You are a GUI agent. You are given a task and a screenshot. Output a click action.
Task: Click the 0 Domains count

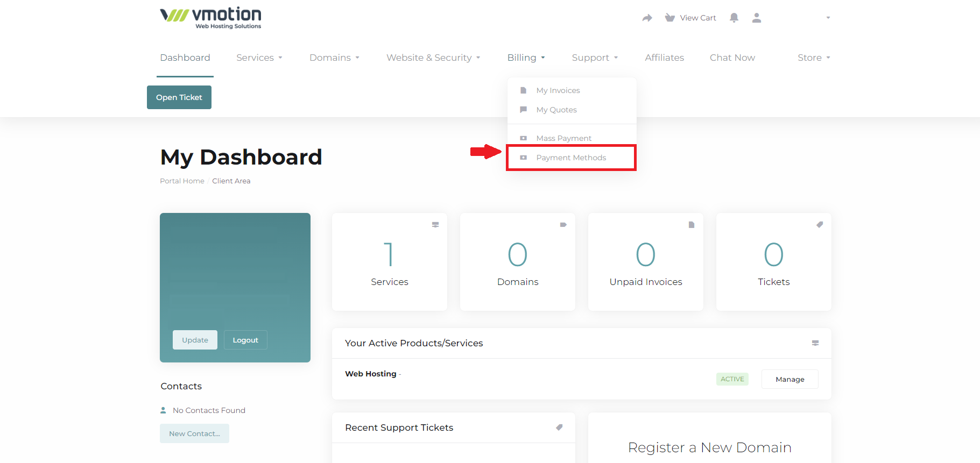[518, 254]
